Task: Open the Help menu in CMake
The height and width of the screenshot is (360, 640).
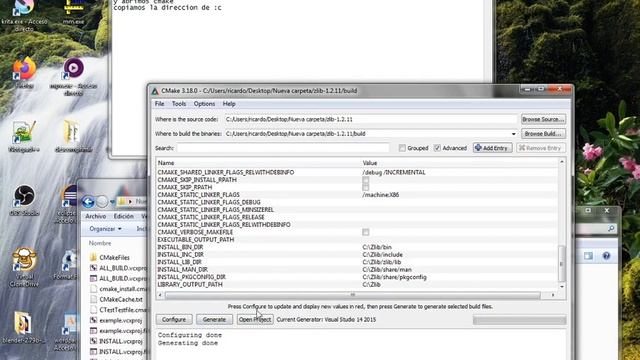Action: (x=229, y=104)
